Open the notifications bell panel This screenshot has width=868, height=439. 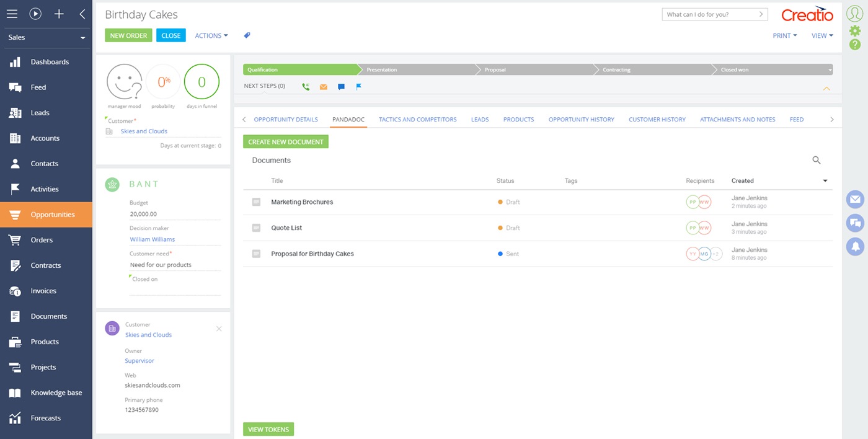855,247
